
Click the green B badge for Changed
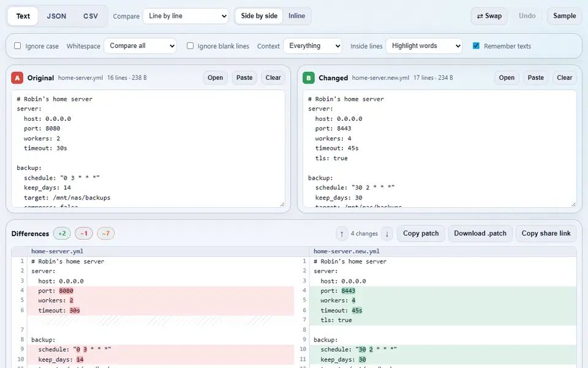(309, 78)
